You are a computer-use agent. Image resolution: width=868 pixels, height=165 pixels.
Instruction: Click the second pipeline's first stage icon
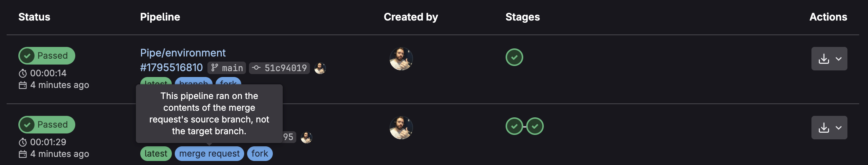click(x=514, y=126)
